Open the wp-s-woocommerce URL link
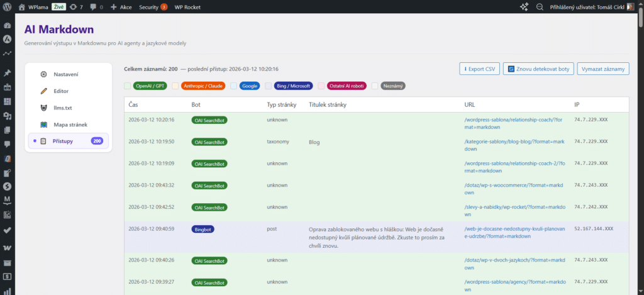The height and width of the screenshot is (295, 644). pyautogui.click(x=514, y=189)
